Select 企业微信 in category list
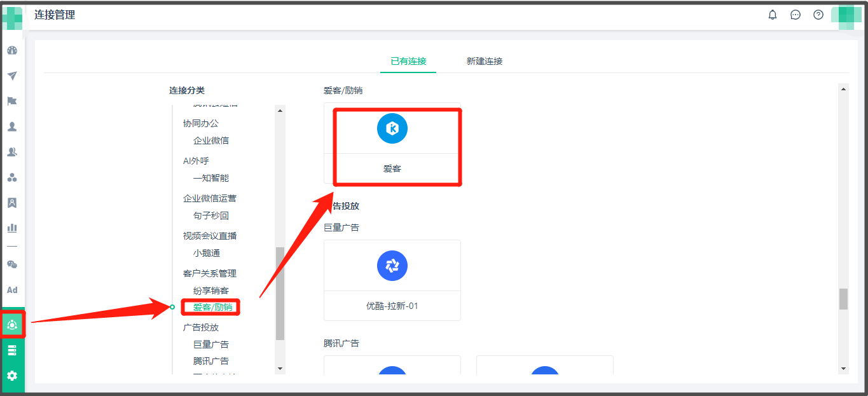868x396 pixels. click(211, 140)
